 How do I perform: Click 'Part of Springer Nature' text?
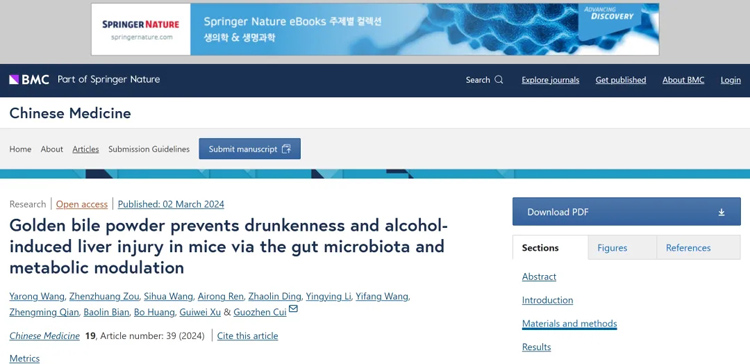(109, 79)
